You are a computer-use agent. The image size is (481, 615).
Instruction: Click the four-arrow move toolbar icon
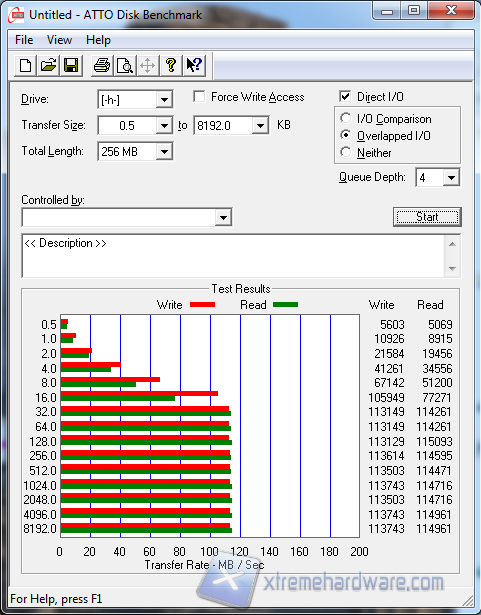tap(148, 65)
